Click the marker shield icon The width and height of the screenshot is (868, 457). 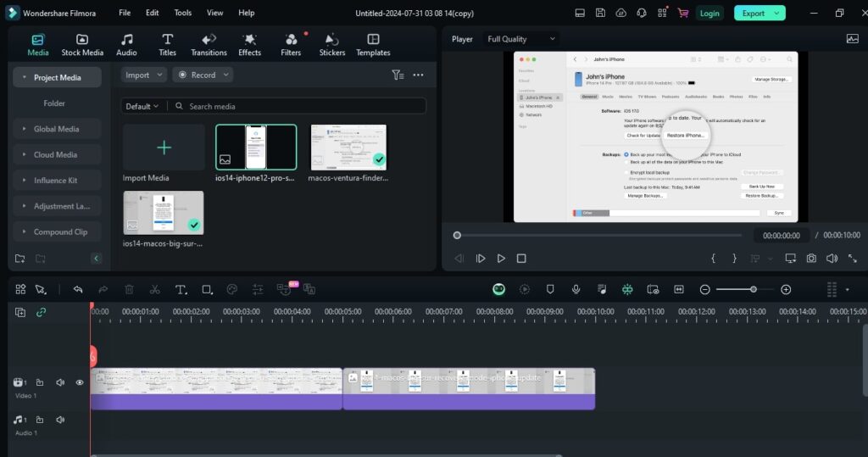[x=549, y=289]
